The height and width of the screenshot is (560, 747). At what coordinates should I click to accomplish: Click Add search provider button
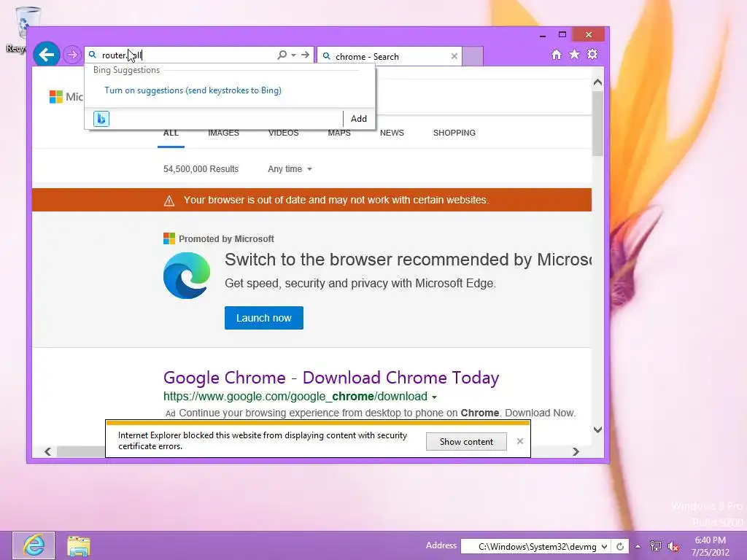coord(359,119)
